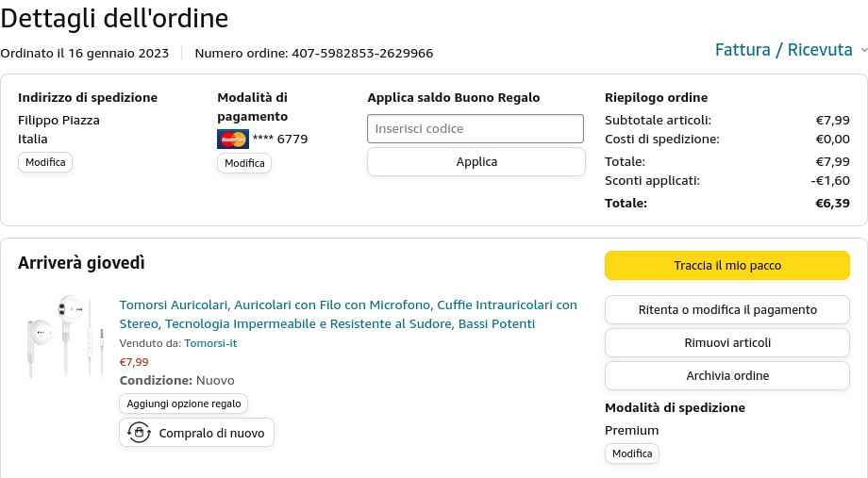Focus the gift card code input field
This screenshot has height=478, width=868.
click(476, 128)
